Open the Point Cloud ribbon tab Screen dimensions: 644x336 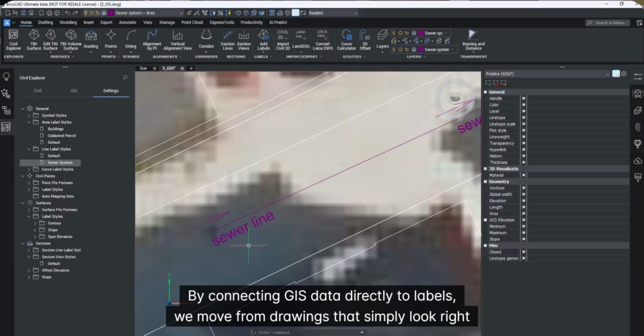coord(192,23)
